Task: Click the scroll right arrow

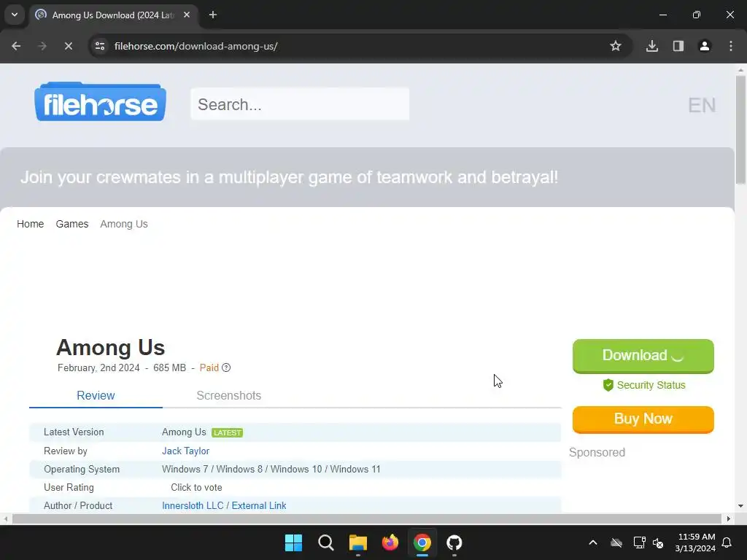Action: pos(729,518)
